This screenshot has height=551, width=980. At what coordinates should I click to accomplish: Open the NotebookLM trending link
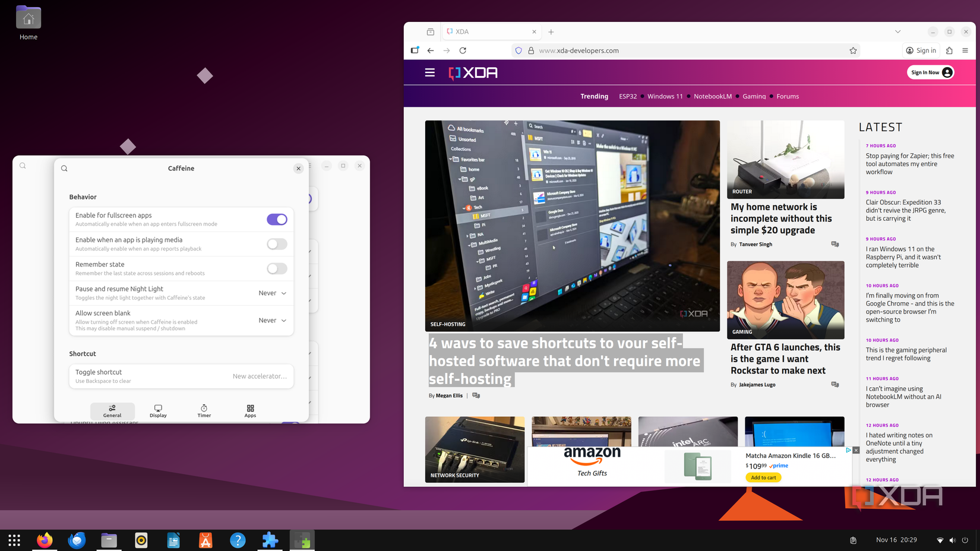tap(713, 96)
